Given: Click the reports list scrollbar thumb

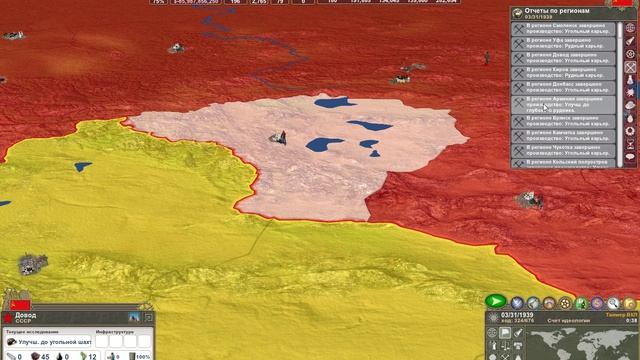Looking at the screenshot, I should (x=620, y=31).
